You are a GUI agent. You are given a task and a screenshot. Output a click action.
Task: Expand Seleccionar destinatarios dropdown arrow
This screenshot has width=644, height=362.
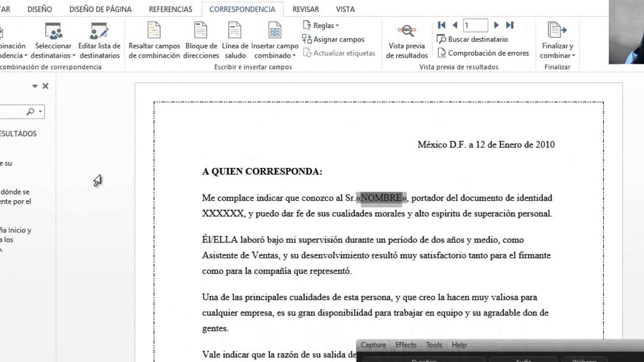[74, 56]
